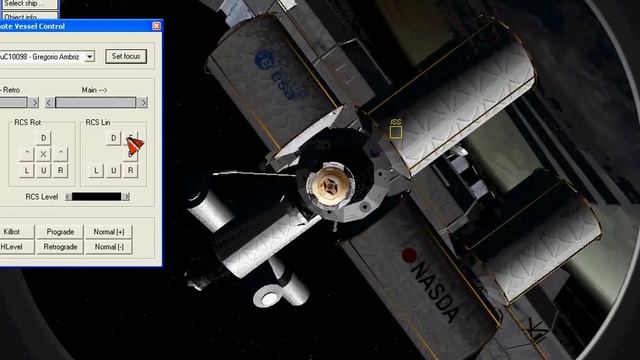Activate the Killrot autopilot button
Viewport: 640px width, 360px height.
tap(17, 232)
